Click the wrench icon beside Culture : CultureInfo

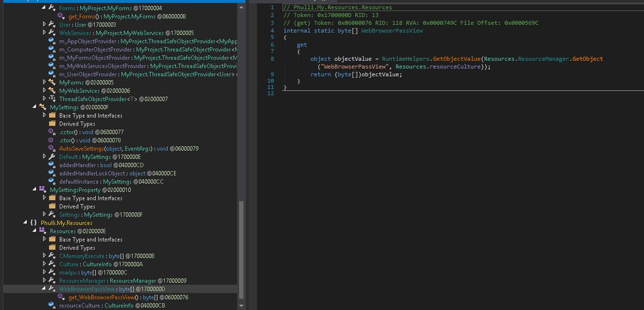(x=52, y=264)
